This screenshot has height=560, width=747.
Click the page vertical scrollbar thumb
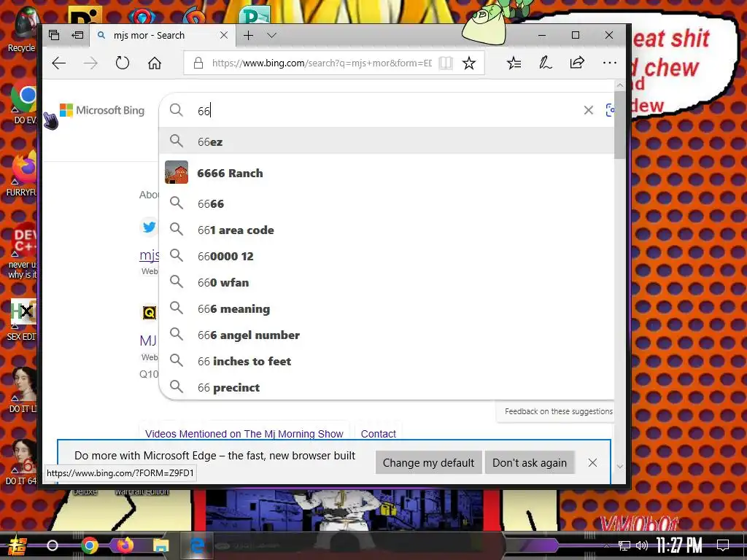click(619, 125)
